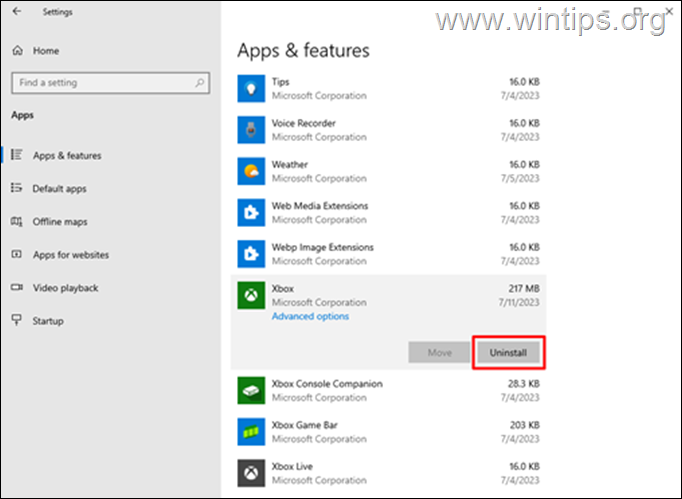Image resolution: width=682 pixels, height=499 pixels.
Task: Click the 217 MB size value
Action: click(x=524, y=288)
